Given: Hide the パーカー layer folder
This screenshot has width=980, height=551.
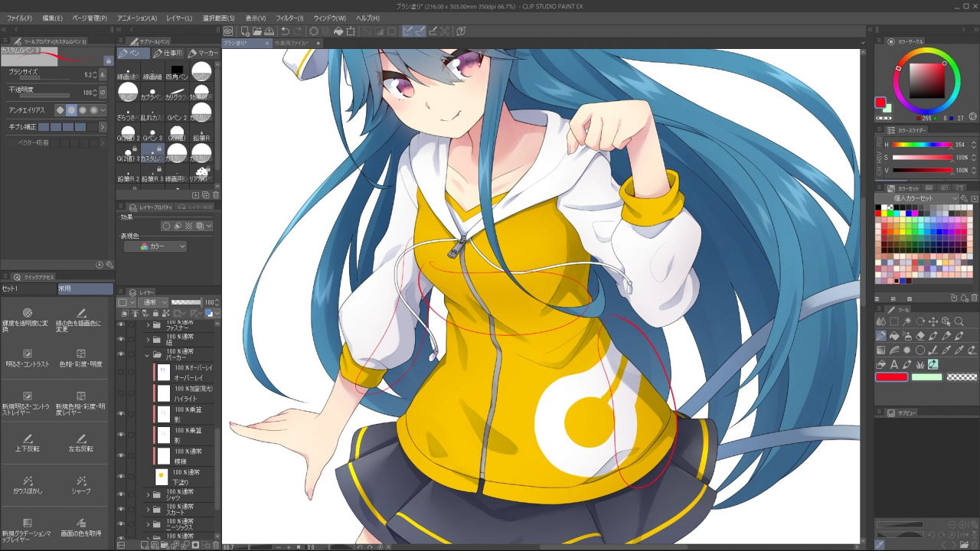Looking at the screenshot, I should pyautogui.click(x=121, y=354).
